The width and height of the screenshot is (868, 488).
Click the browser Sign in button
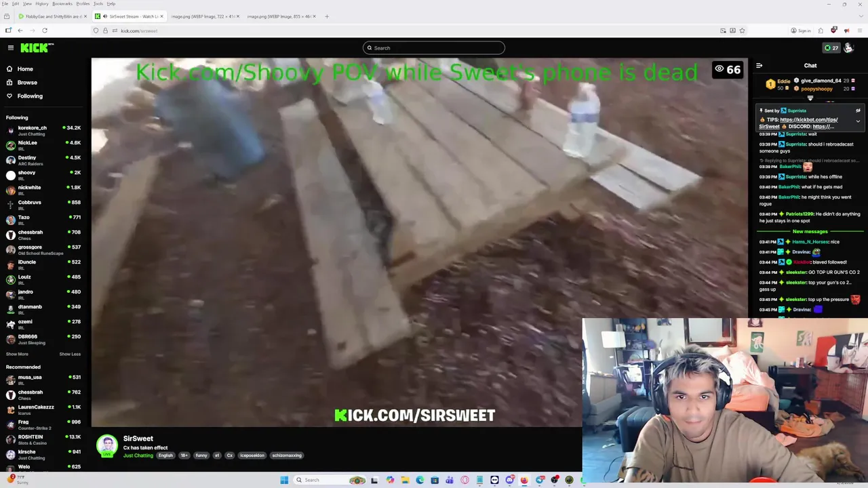tap(801, 30)
